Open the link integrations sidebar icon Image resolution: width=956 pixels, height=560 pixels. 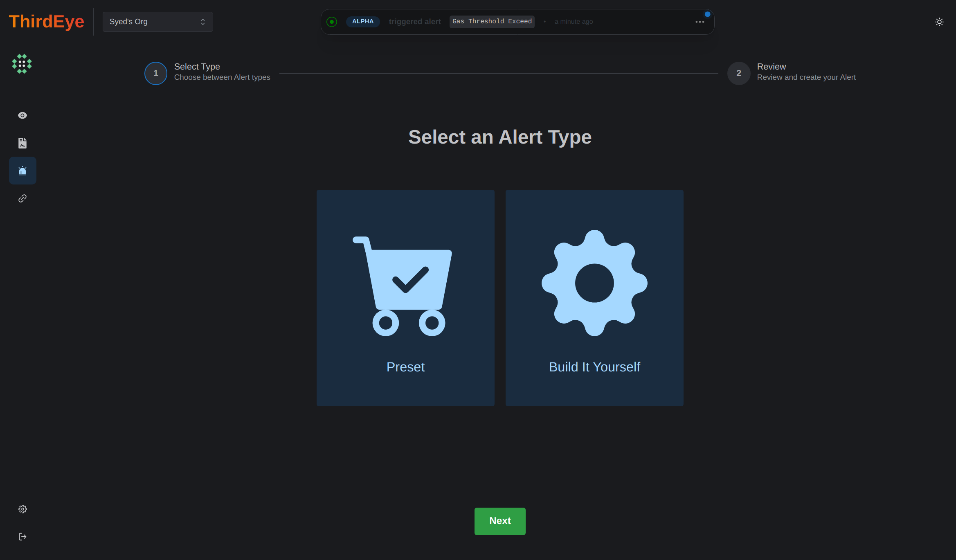[x=22, y=198]
